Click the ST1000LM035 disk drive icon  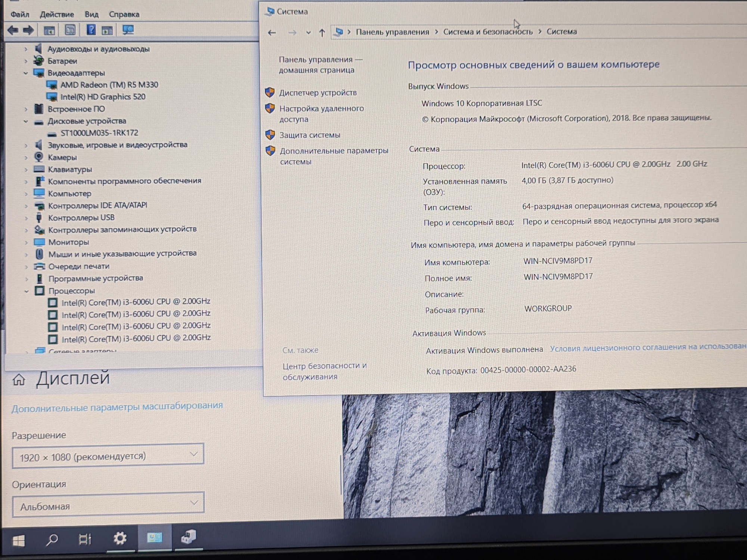[x=52, y=134]
